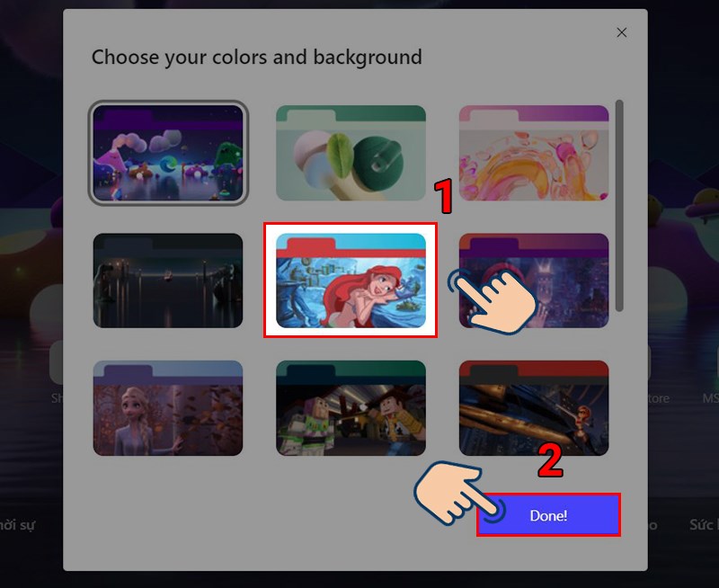Screen dimensions: 719x588
Task: Choose the blocky Buzz and Woody theme
Action: [x=351, y=408]
